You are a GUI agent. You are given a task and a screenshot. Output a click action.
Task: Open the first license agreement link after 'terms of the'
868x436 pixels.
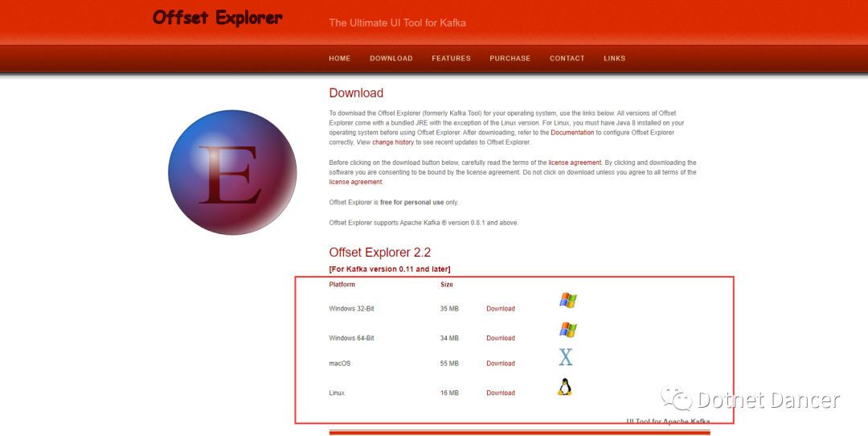(x=575, y=162)
